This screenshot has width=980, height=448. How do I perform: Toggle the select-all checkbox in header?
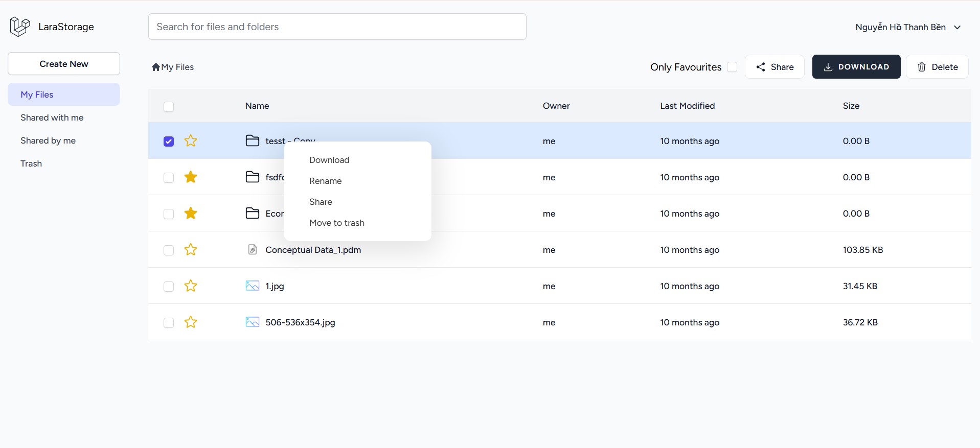click(169, 106)
